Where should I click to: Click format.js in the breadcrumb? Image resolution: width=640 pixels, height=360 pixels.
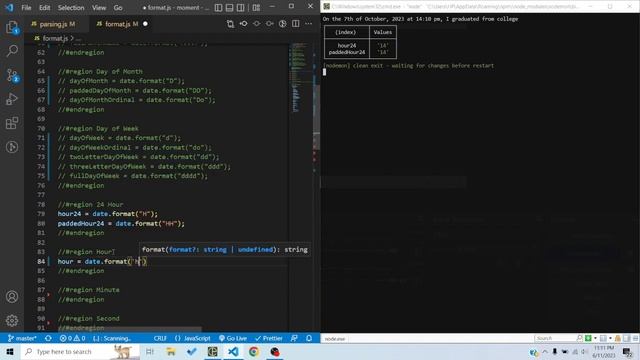pos(55,38)
